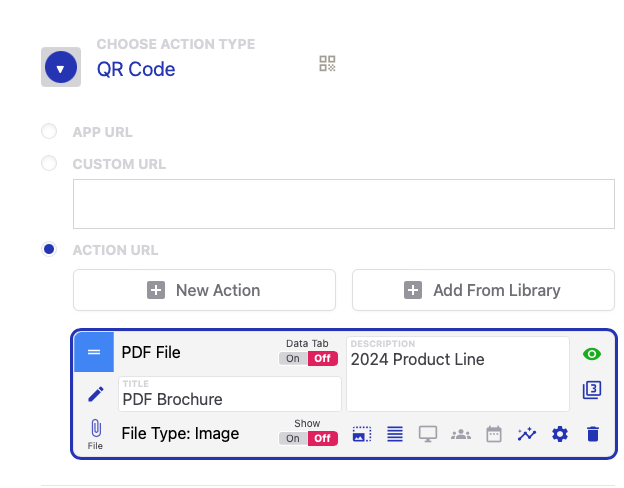The height and width of the screenshot is (488, 624).
Task: Open the analytics trend line icon
Action: [527, 434]
